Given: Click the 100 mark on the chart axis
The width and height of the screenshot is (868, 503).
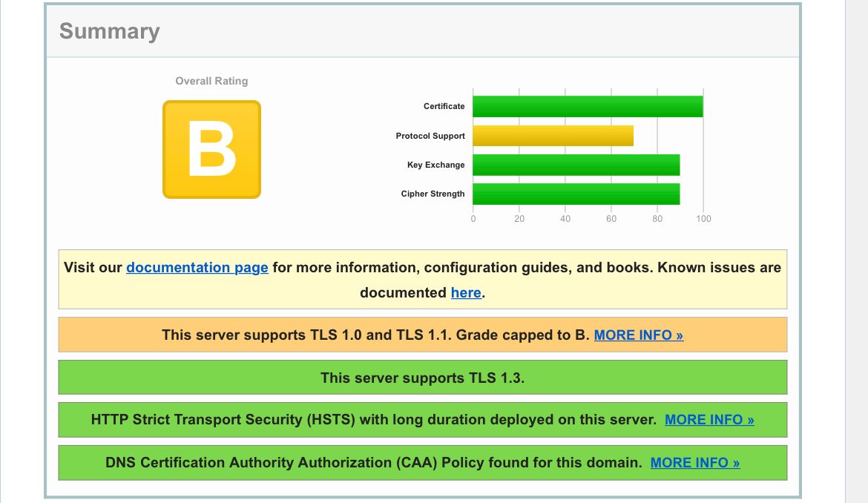Looking at the screenshot, I should point(703,218).
